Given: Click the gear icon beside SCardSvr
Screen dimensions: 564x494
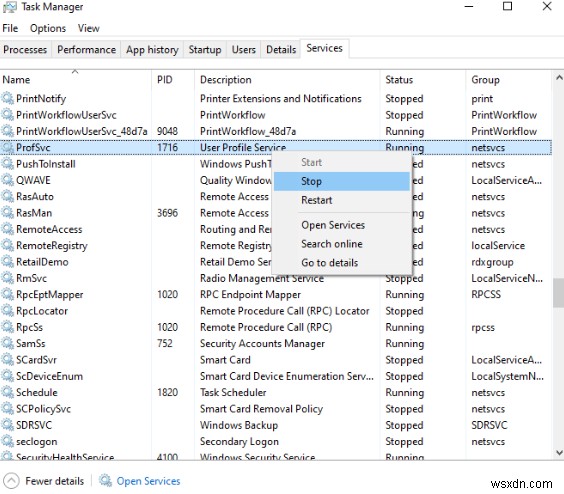Looking at the screenshot, I should [x=7, y=360].
